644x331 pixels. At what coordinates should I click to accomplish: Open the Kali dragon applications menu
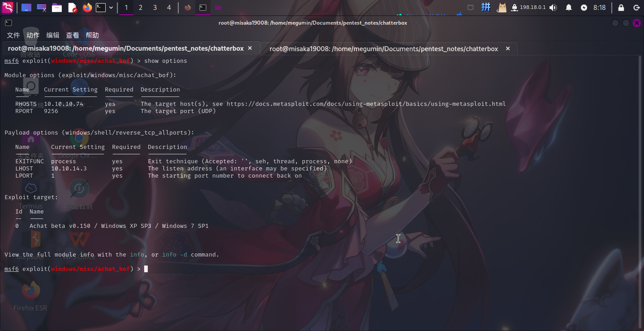pyautogui.click(x=8, y=8)
